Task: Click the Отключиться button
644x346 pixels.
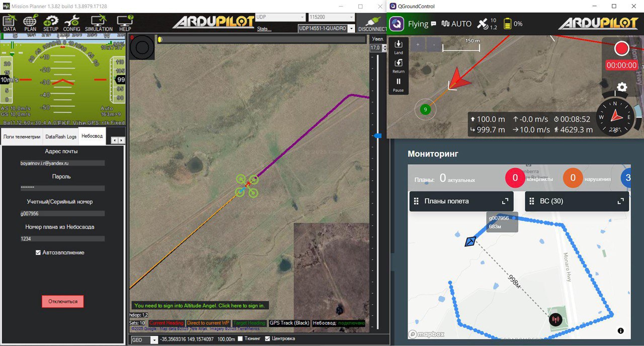Action: (63, 301)
